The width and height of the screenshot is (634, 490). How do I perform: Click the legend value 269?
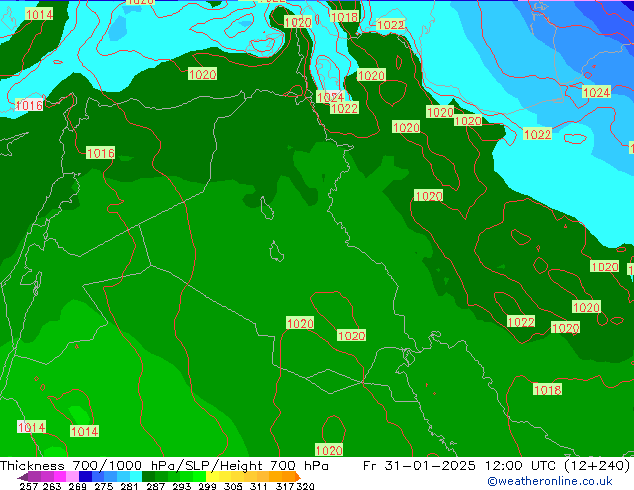[x=77, y=486]
